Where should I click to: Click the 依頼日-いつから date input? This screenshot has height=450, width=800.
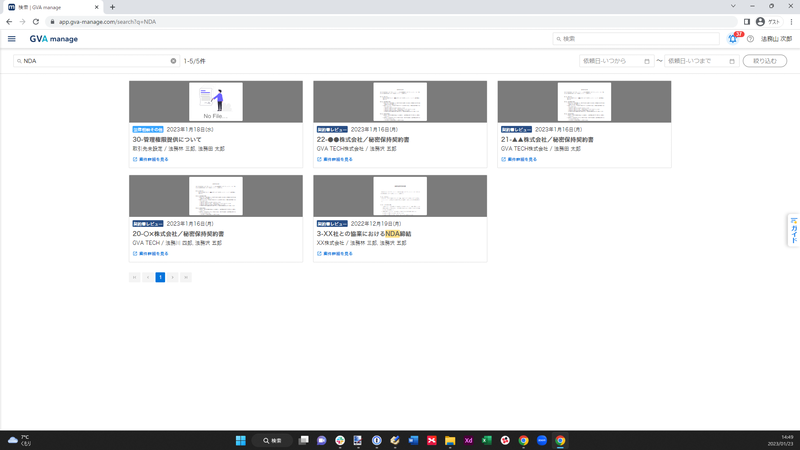(x=610, y=61)
